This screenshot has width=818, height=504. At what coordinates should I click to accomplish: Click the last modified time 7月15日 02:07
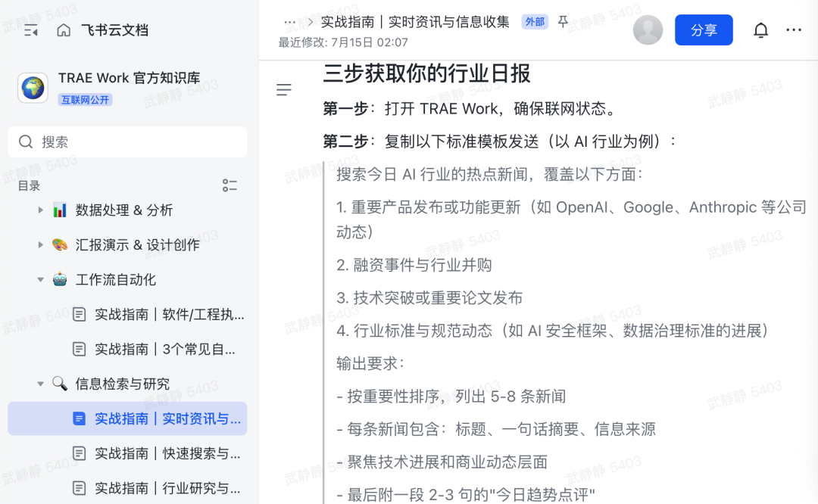pos(370,42)
